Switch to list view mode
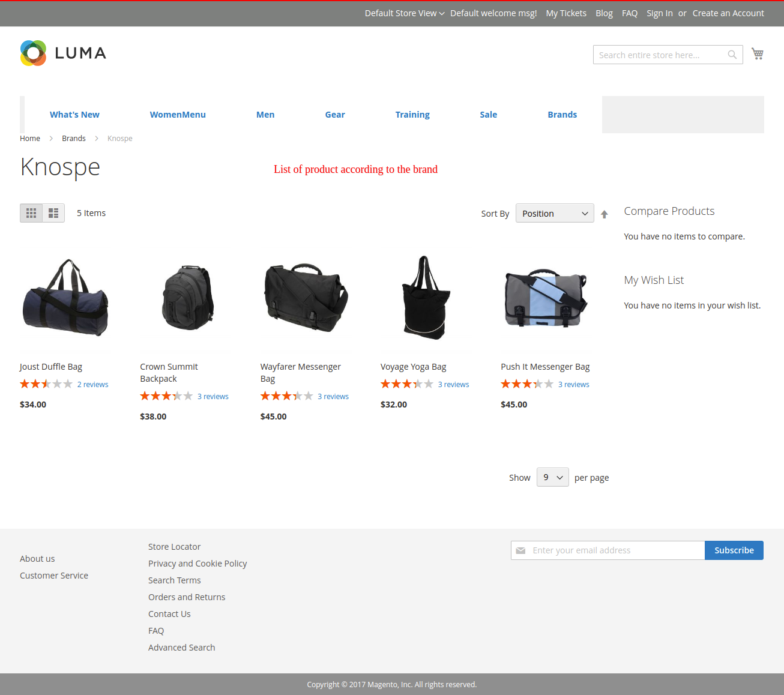The image size is (784, 695). tap(53, 213)
